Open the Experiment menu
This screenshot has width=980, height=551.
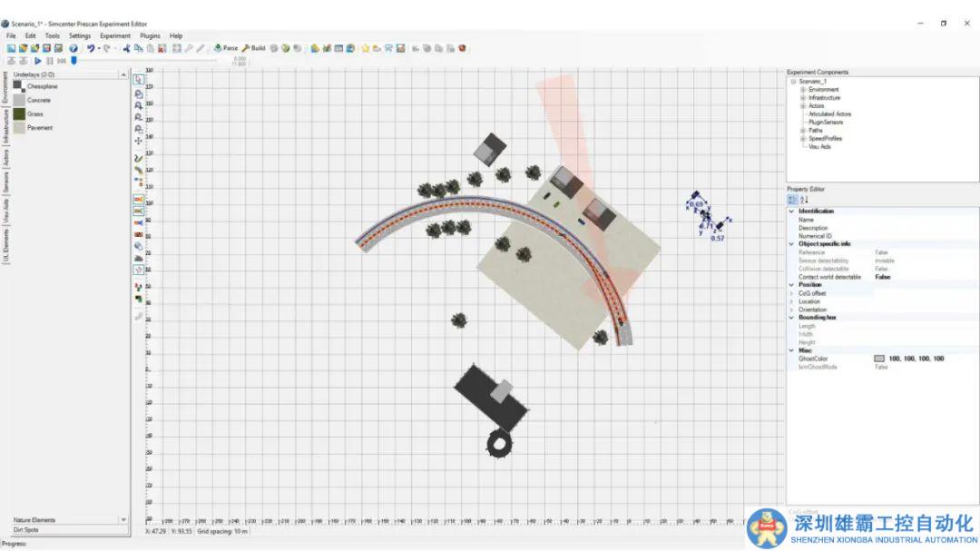[115, 35]
